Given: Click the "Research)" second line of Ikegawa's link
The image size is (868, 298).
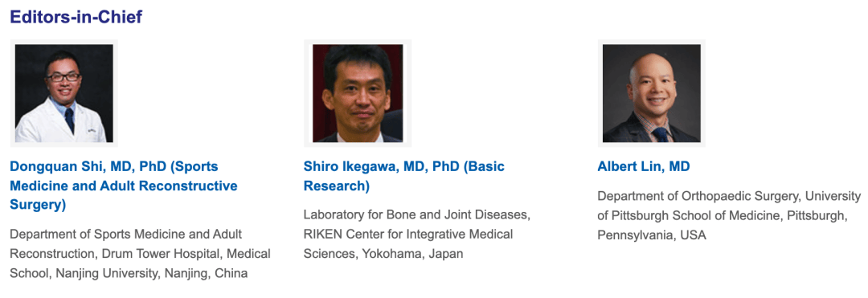Looking at the screenshot, I should click(337, 186).
